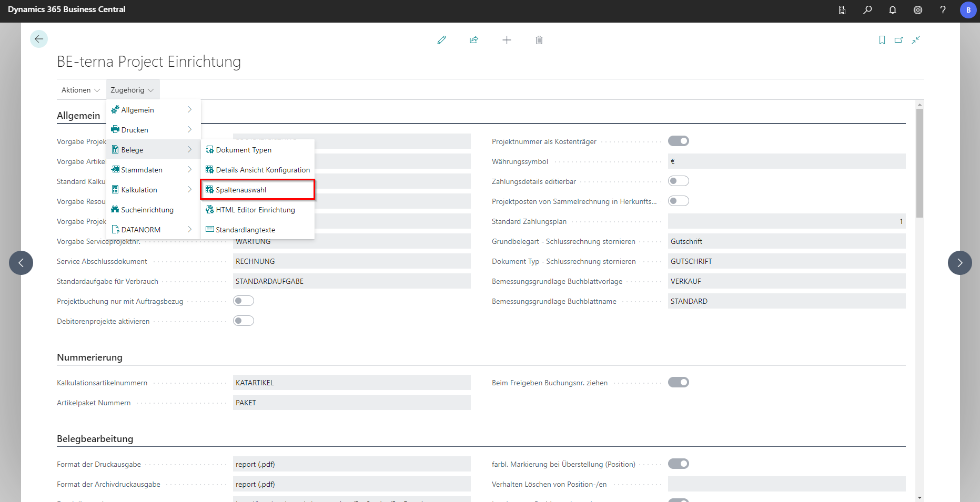Disable Projektnummer als Kostenträger toggle
This screenshot has height=502, width=980.
(678, 141)
